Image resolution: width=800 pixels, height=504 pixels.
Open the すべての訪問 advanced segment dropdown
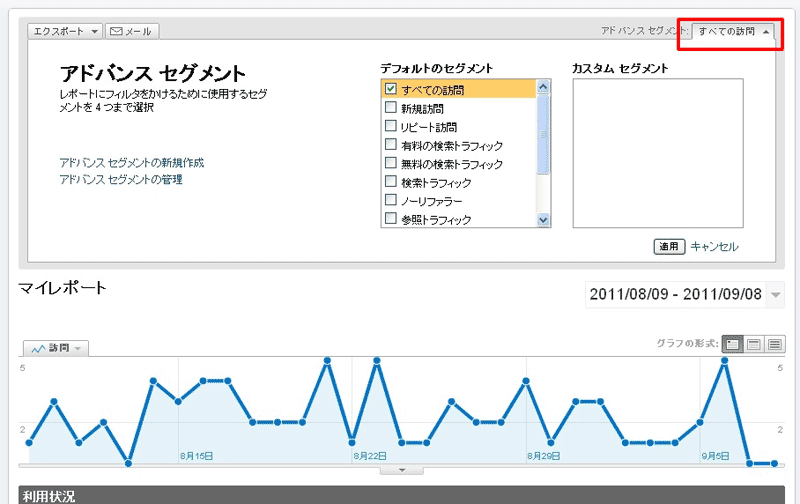click(734, 31)
